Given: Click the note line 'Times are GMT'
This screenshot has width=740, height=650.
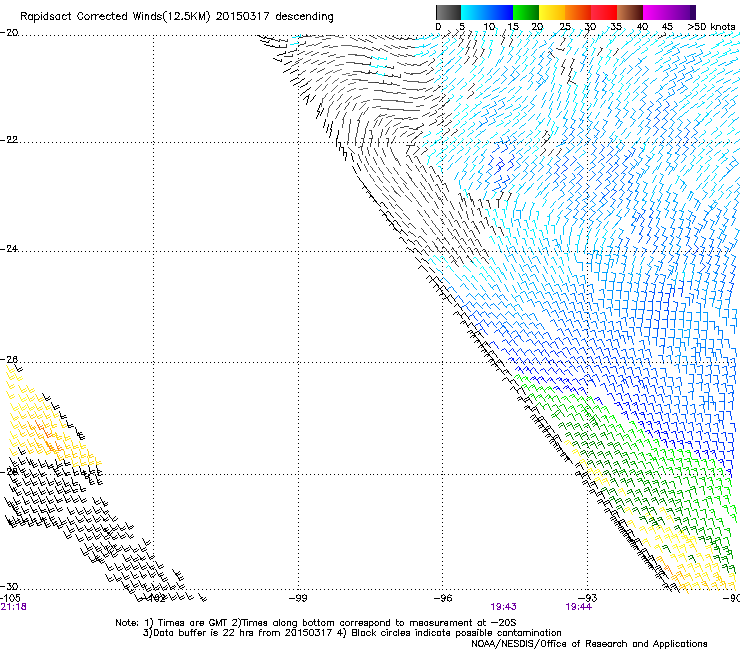Looking at the screenshot, I should [192, 623].
